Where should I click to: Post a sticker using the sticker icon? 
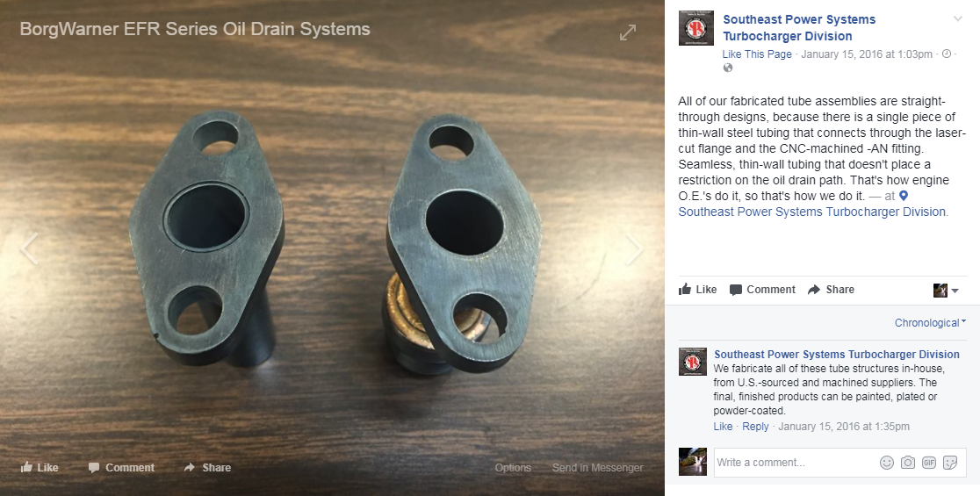(950, 463)
